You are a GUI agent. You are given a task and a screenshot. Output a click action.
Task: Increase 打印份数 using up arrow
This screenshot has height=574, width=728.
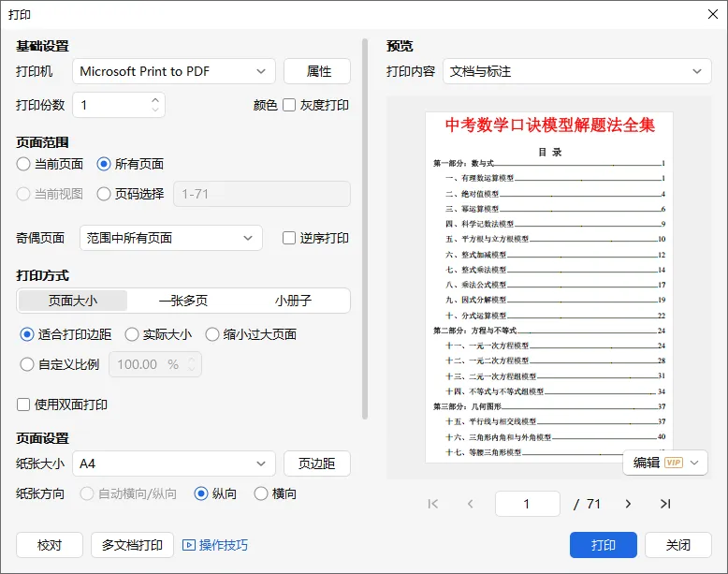pos(155,100)
